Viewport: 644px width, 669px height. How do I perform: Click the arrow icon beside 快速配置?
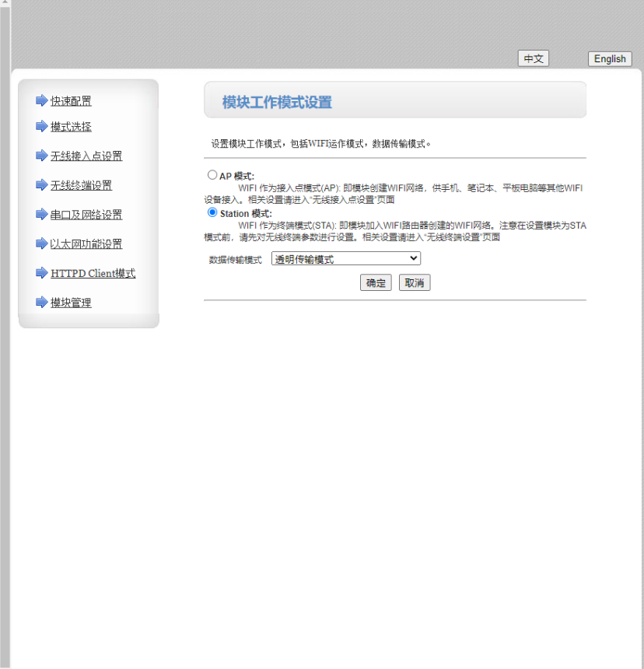(42, 100)
